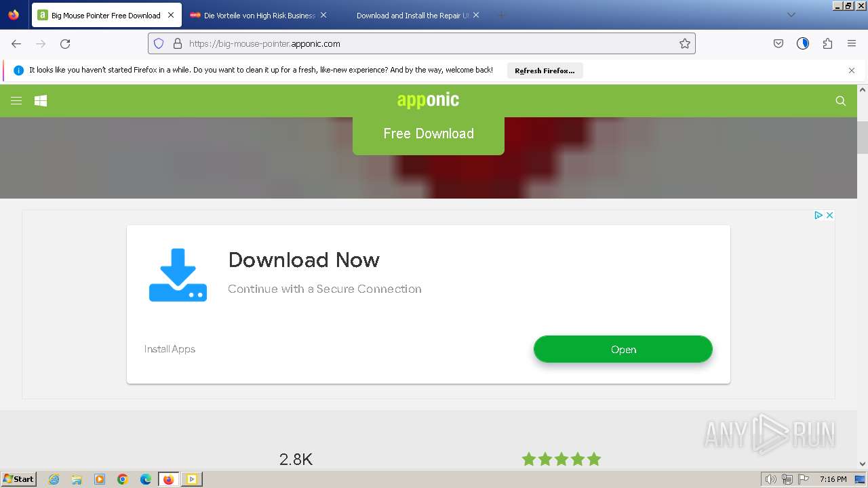868x488 pixels.
Task: Close the Big Mouse Pointer tab
Action: 171,15
